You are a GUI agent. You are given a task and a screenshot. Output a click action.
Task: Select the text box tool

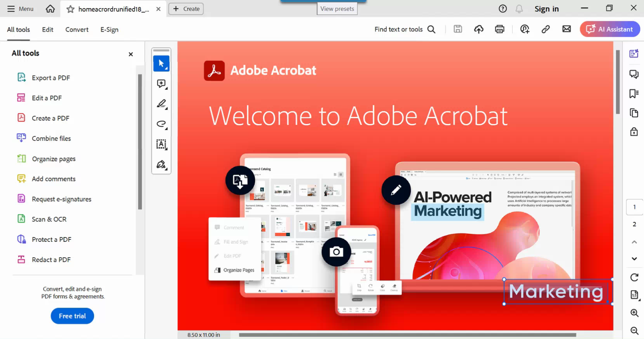point(161,144)
